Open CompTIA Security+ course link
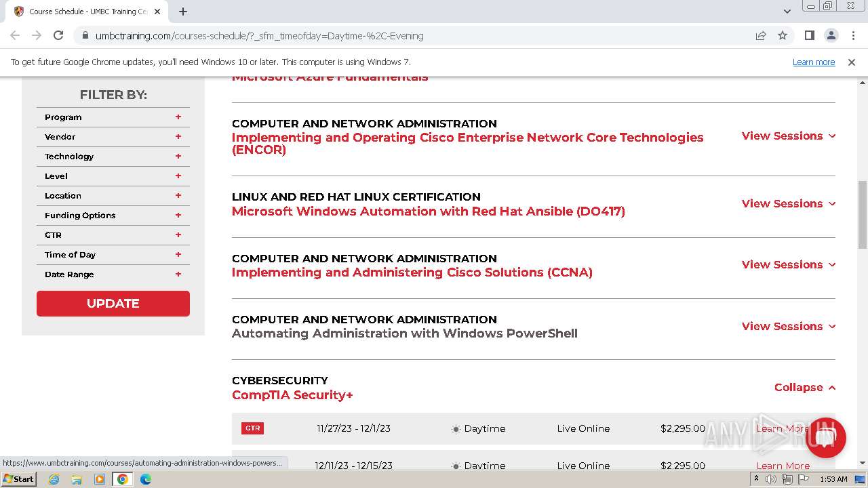Viewport: 868px width, 488px height. [x=292, y=395]
